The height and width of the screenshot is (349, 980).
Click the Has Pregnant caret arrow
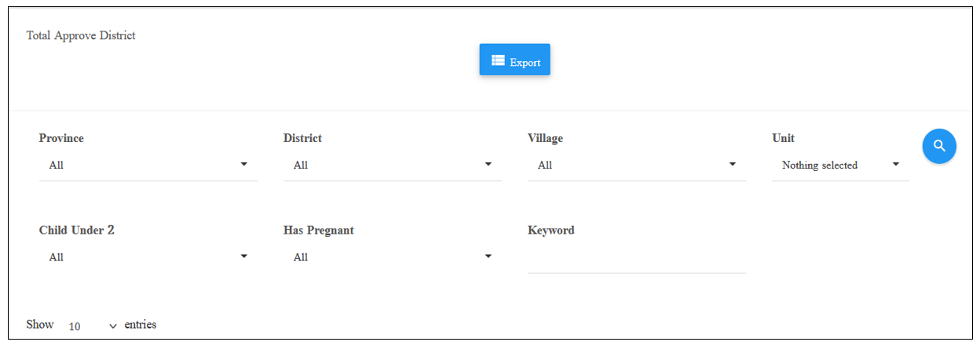(488, 256)
